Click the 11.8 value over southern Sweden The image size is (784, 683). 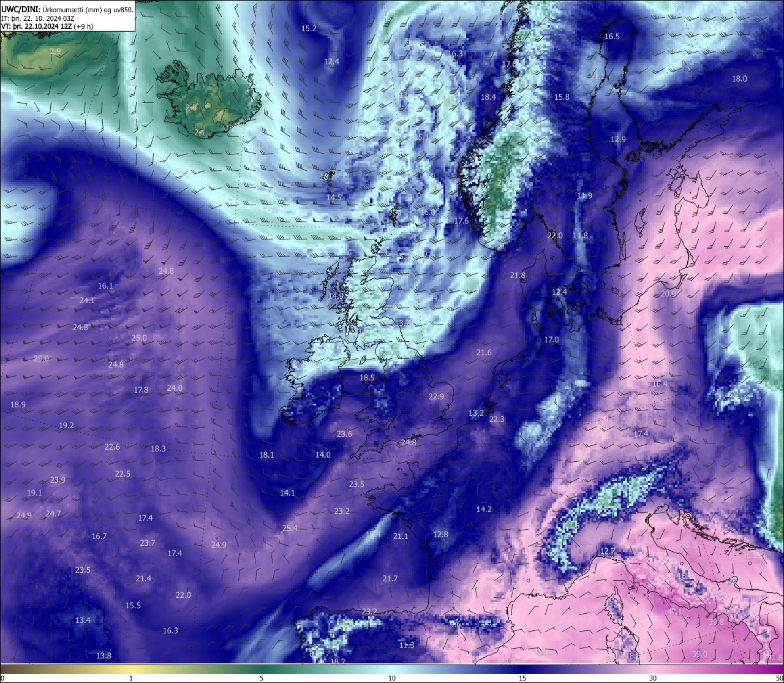pyautogui.click(x=580, y=236)
